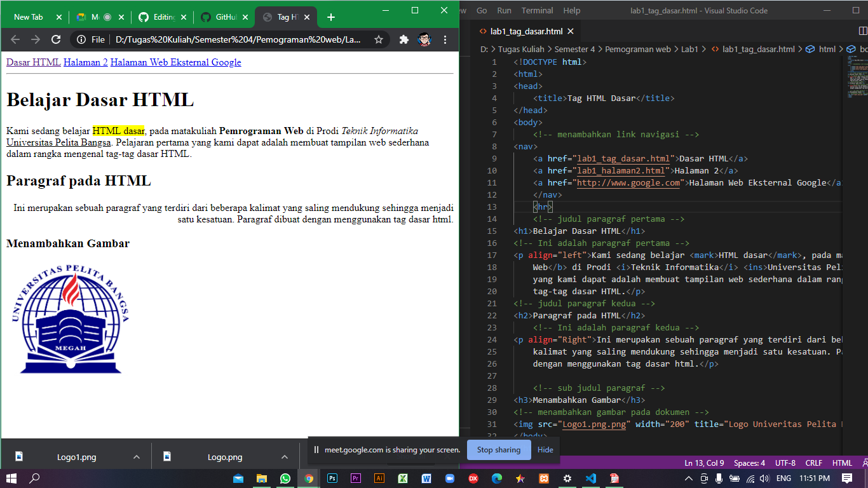
Task: Open Premiere Pro from the taskbar
Action: click(x=356, y=478)
